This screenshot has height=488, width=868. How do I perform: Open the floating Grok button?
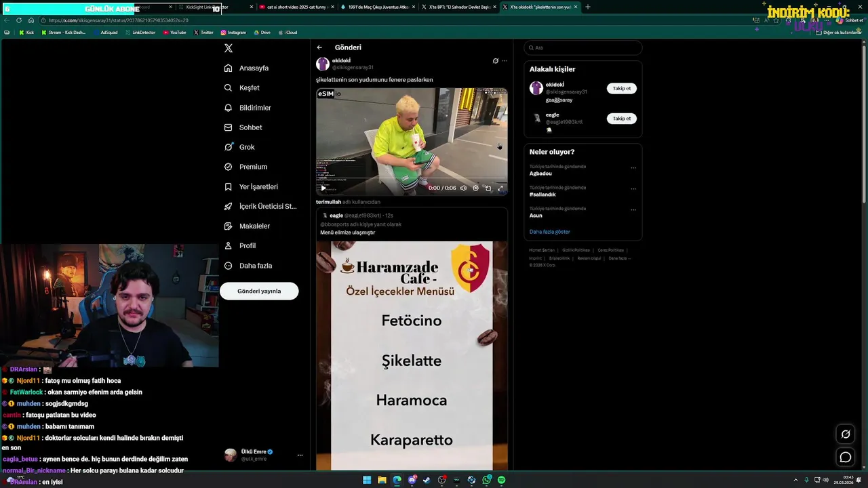(846, 434)
